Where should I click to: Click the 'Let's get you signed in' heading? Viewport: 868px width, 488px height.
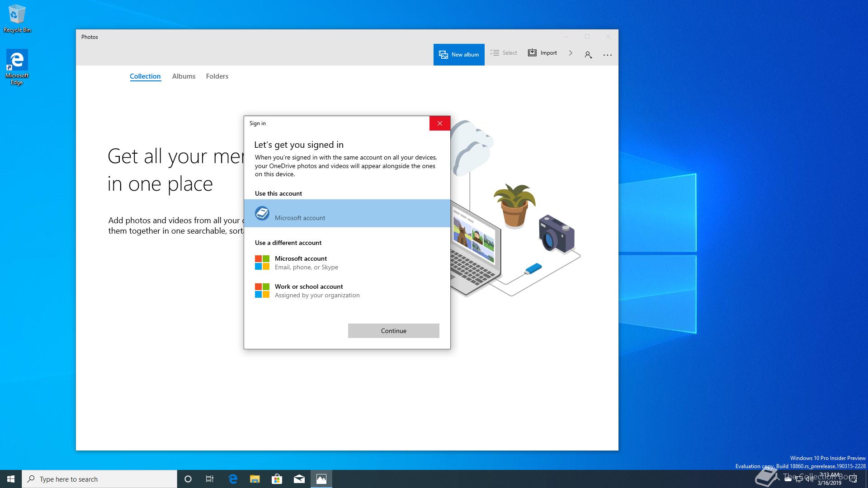click(299, 145)
